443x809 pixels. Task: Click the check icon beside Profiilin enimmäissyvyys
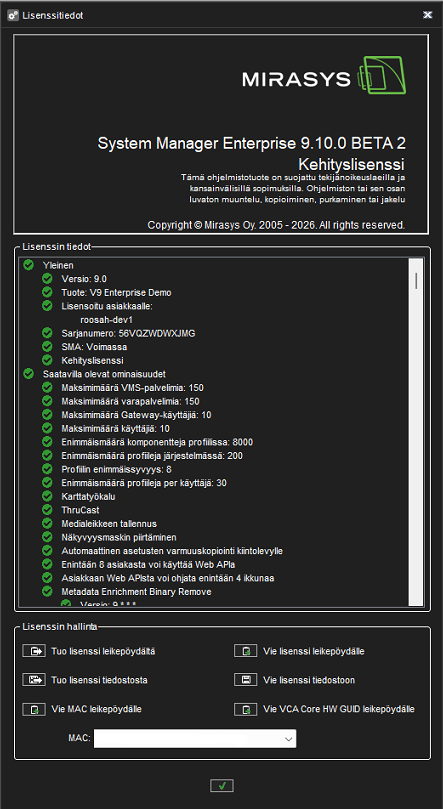click(47, 469)
